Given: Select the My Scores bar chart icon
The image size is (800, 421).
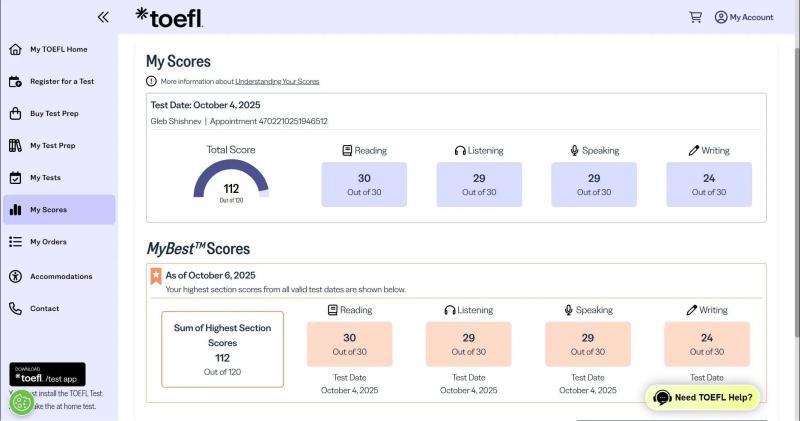Looking at the screenshot, I should tap(15, 210).
